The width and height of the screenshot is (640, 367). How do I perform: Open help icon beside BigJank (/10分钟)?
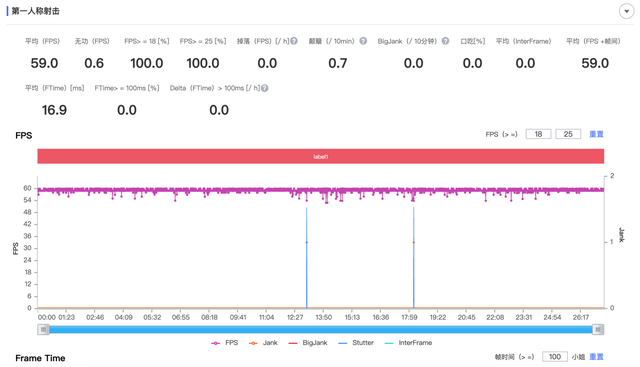tap(445, 41)
